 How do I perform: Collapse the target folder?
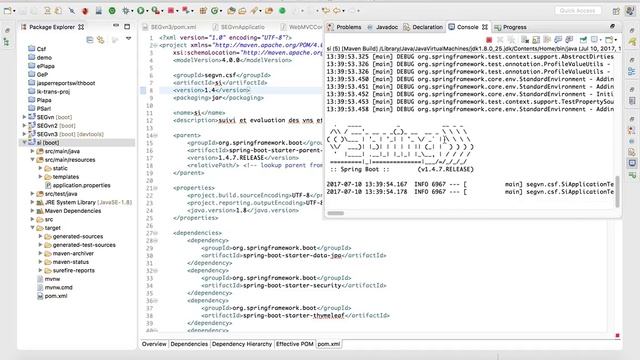[x=32, y=228]
